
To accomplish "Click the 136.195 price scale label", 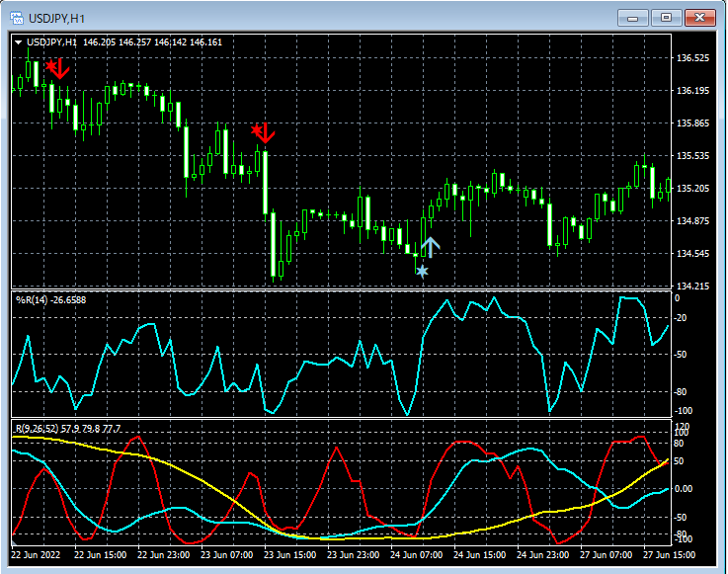I will (x=692, y=91).
